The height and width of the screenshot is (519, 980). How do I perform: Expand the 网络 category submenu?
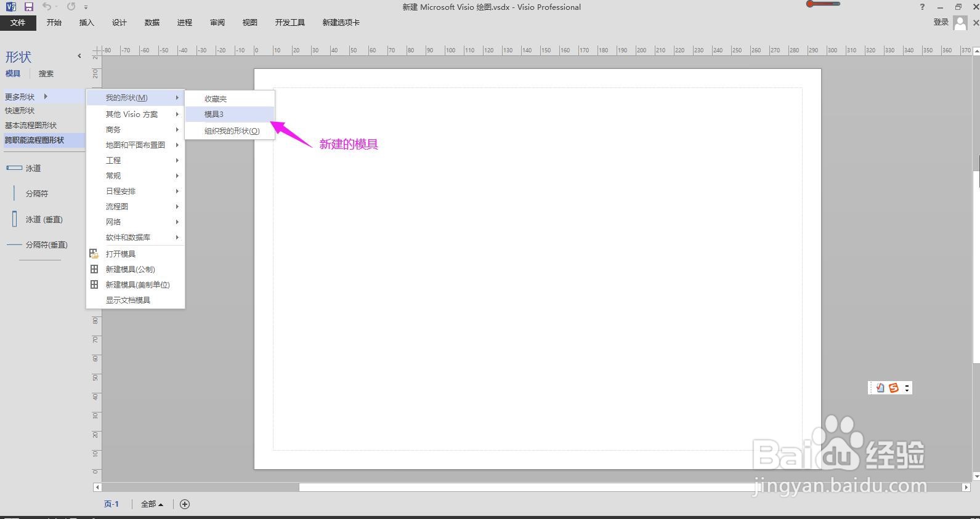[x=136, y=222]
